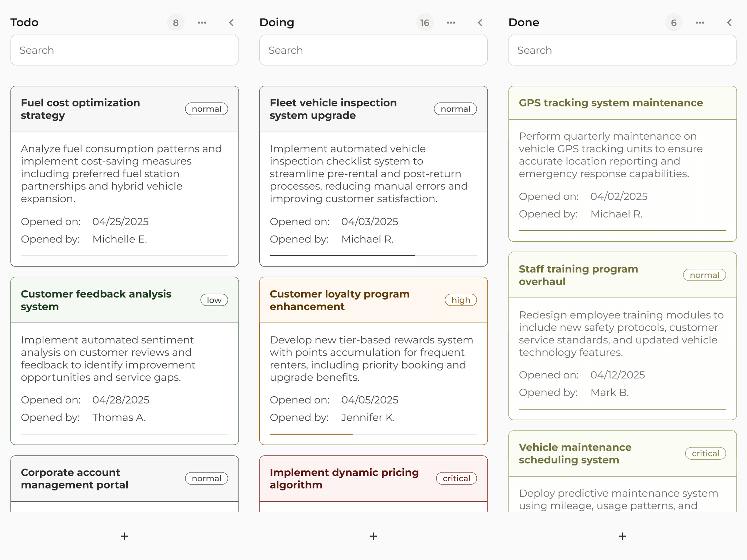Collapse the Todo column

[x=231, y=22]
